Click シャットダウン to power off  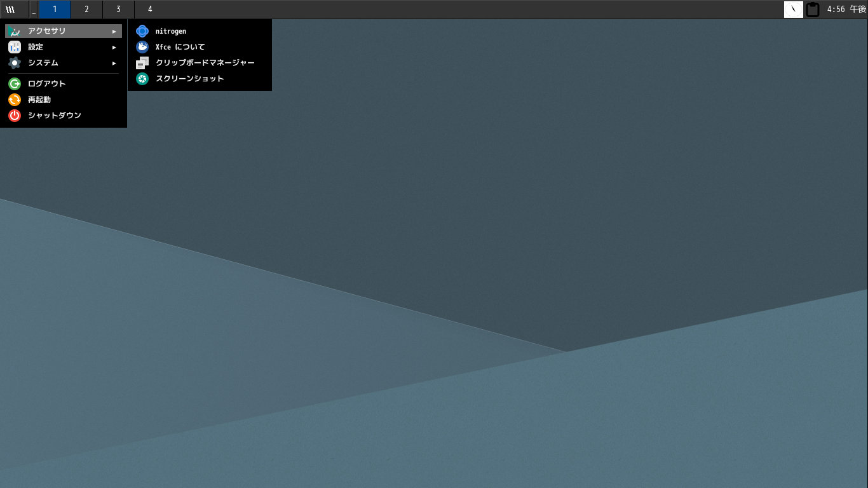pyautogui.click(x=64, y=116)
